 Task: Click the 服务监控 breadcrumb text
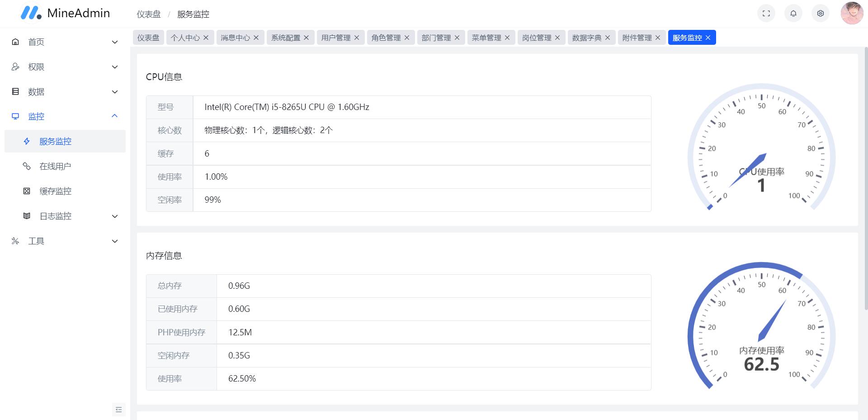click(x=193, y=14)
